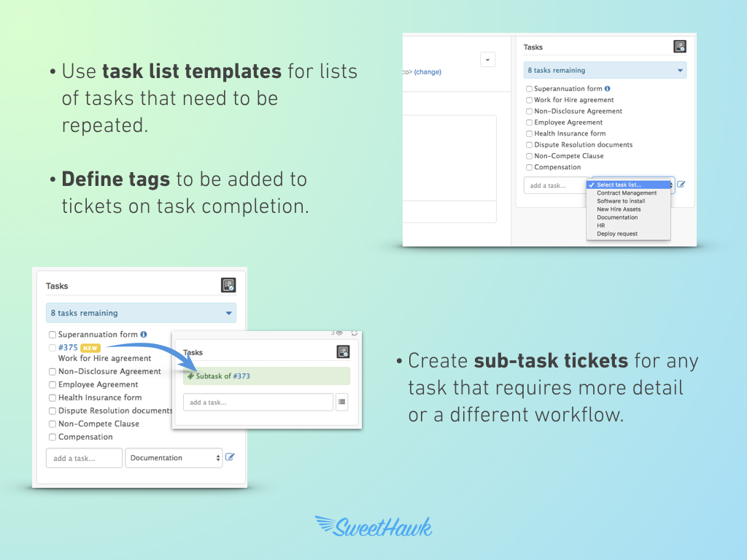The width and height of the screenshot is (747, 560).
Task: Click the add a task field under Subtask of #373
Action: [x=258, y=402]
